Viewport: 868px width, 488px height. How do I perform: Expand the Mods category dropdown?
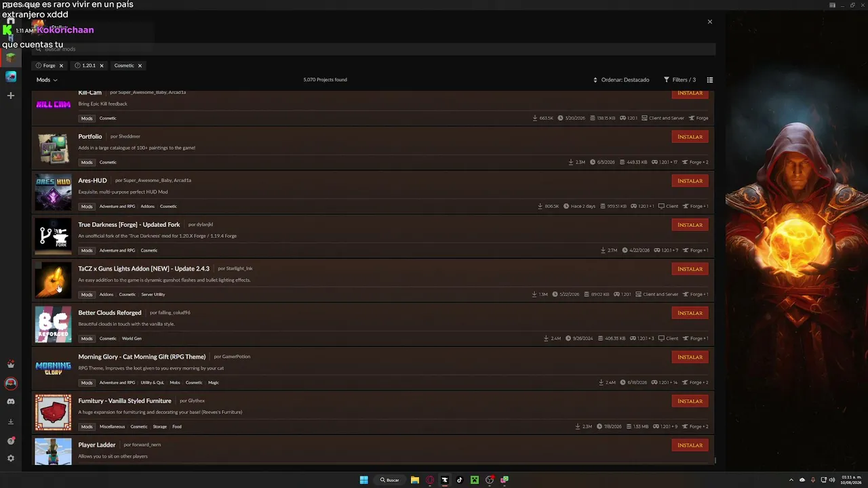pos(47,80)
